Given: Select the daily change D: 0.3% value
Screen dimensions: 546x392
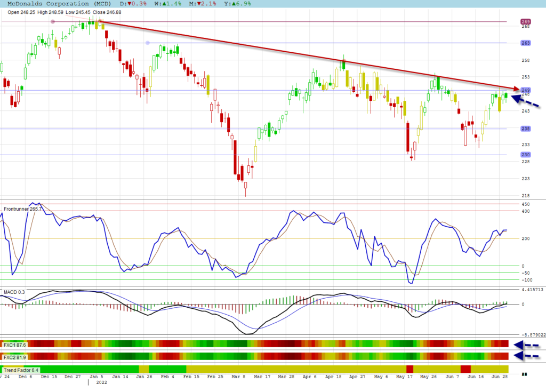Looking at the screenshot, I should 133,4.
